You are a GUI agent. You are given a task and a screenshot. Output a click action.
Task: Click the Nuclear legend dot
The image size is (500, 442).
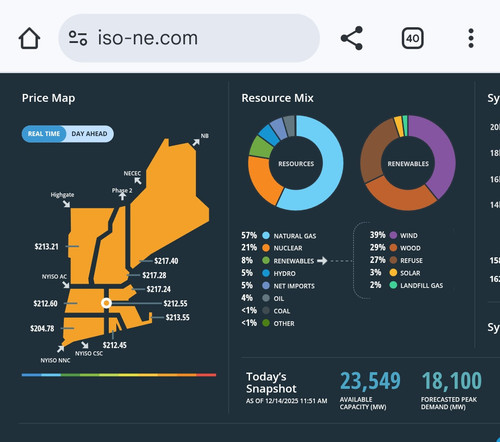266,248
